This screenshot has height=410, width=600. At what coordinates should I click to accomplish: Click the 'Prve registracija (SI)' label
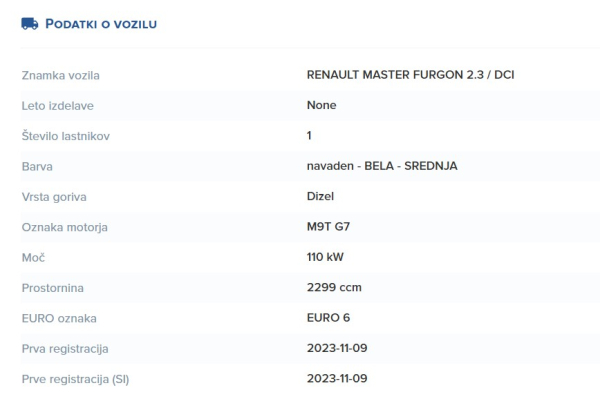(x=75, y=379)
